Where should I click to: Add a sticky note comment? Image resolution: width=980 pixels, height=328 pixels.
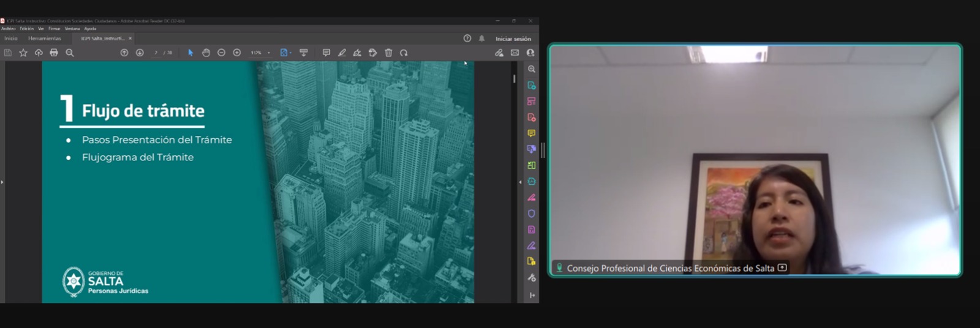pos(326,53)
